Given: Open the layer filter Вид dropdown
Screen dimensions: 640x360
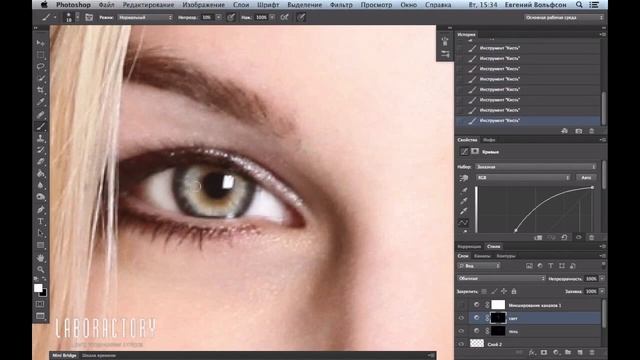Looking at the screenshot, I should click(x=480, y=266).
